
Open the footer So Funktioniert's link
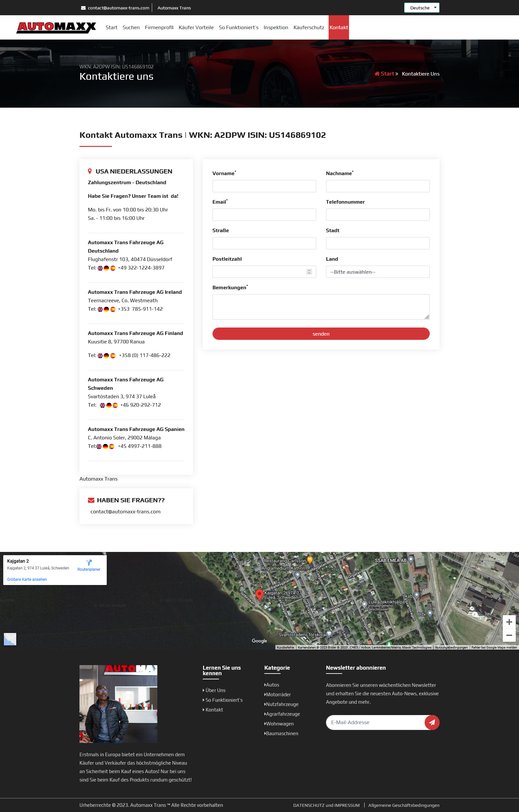point(224,700)
